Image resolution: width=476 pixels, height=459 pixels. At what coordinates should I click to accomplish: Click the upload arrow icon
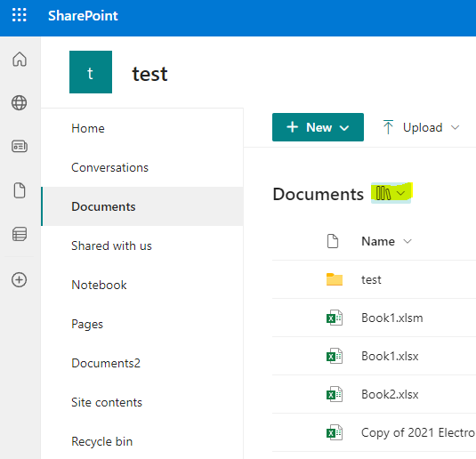[x=388, y=127]
